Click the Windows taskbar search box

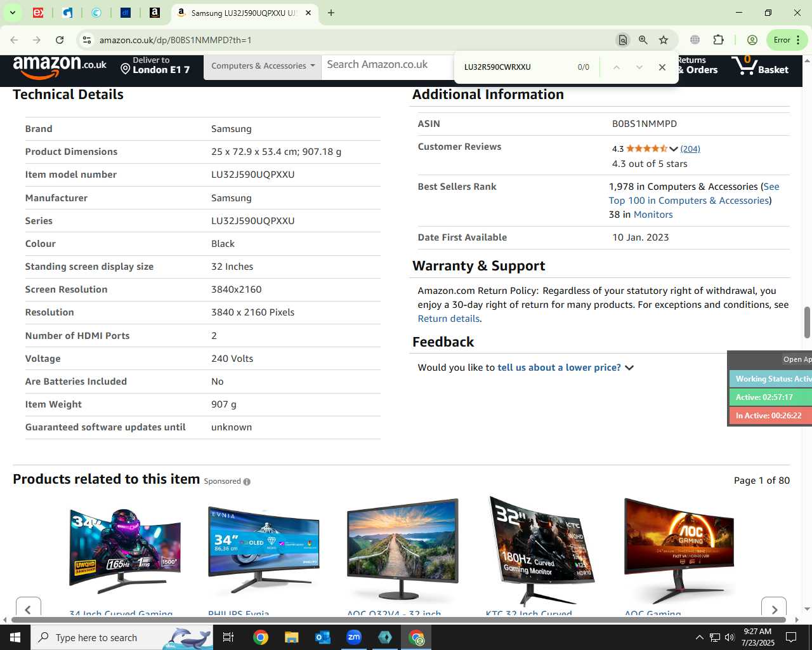122,637
